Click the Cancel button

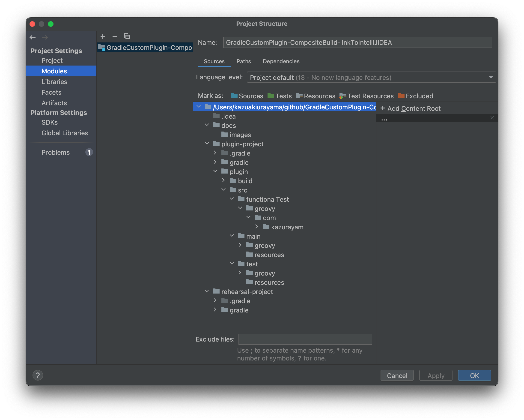coord(397,375)
